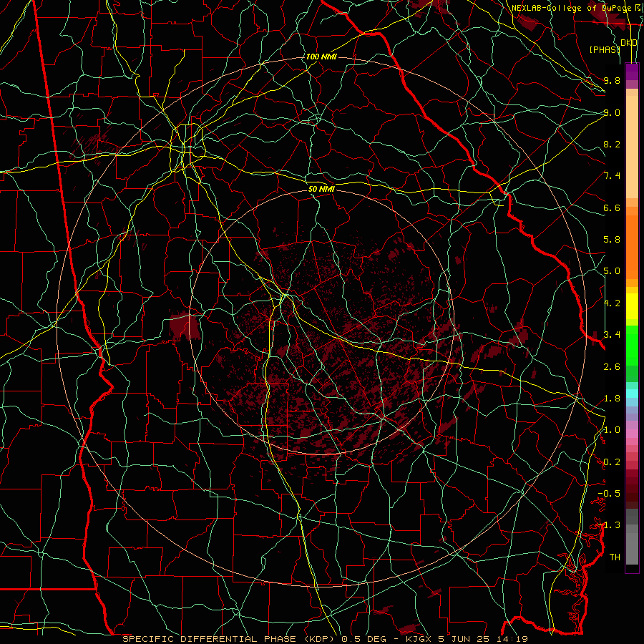Click the "-1.3" color scale value
644x644 pixels.
[x=609, y=525]
